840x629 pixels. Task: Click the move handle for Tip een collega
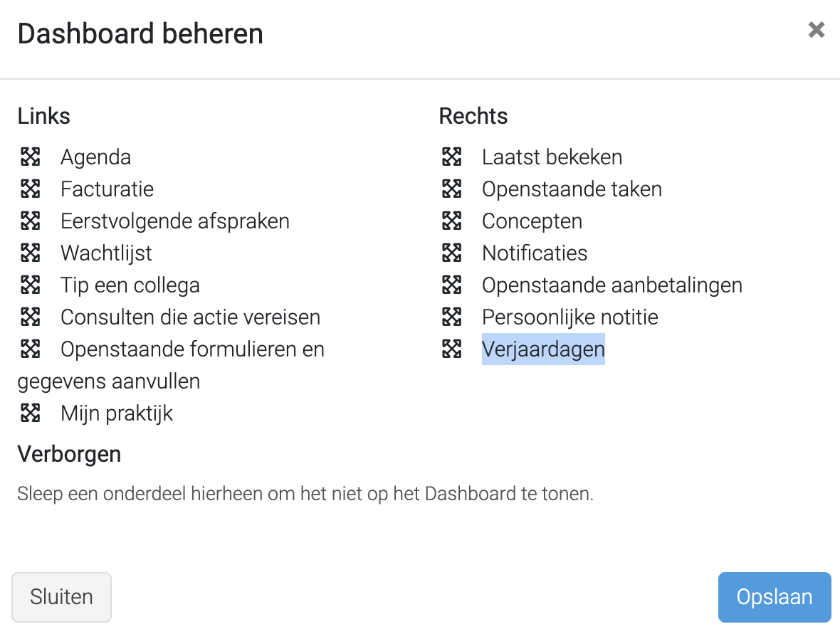[x=30, y=285]
